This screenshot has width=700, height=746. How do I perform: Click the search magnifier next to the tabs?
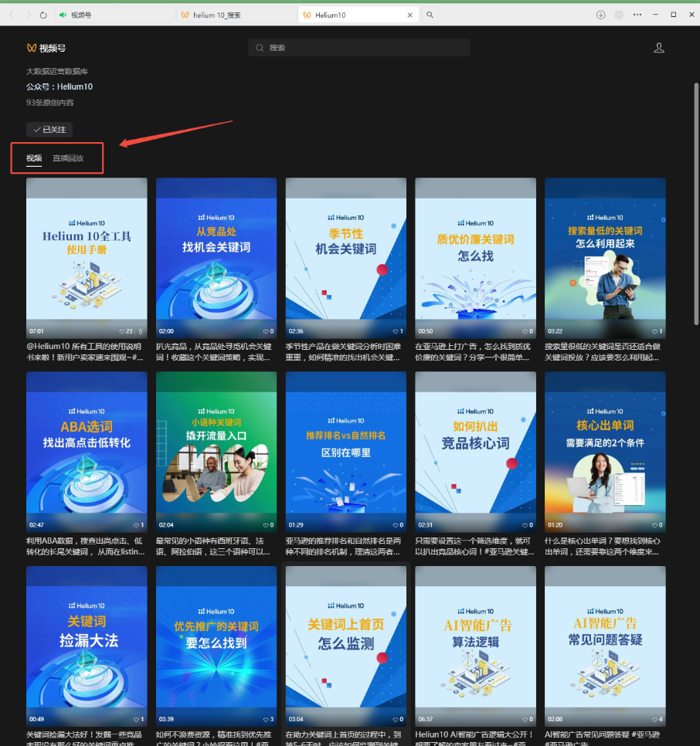click(x=430, y=15)
